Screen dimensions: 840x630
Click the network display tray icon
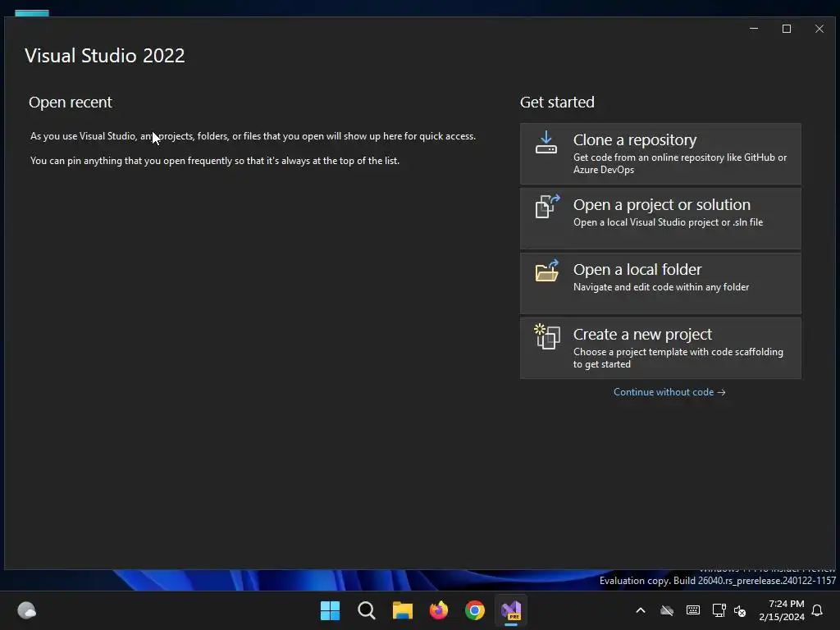719,610
